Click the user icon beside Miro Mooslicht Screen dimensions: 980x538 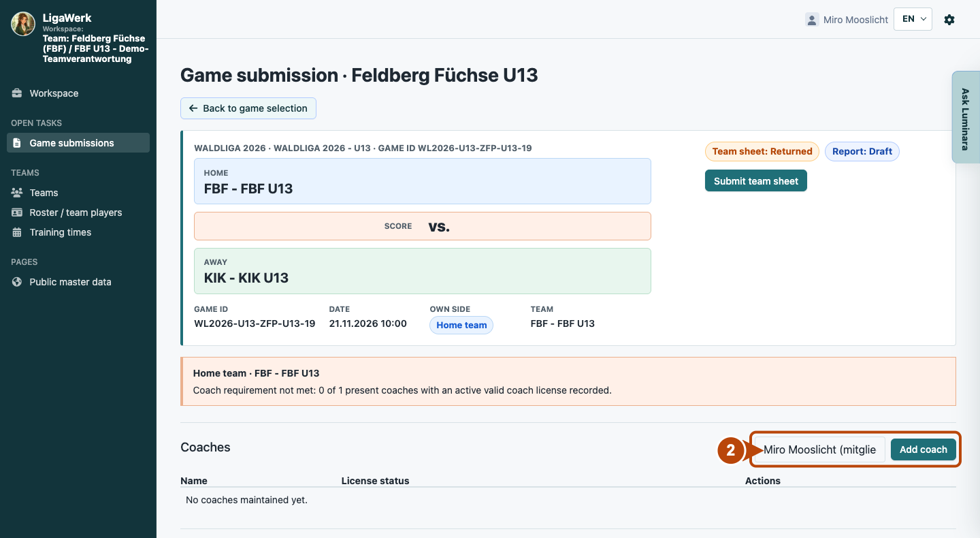pyautogui.click(x=811, y=20)
